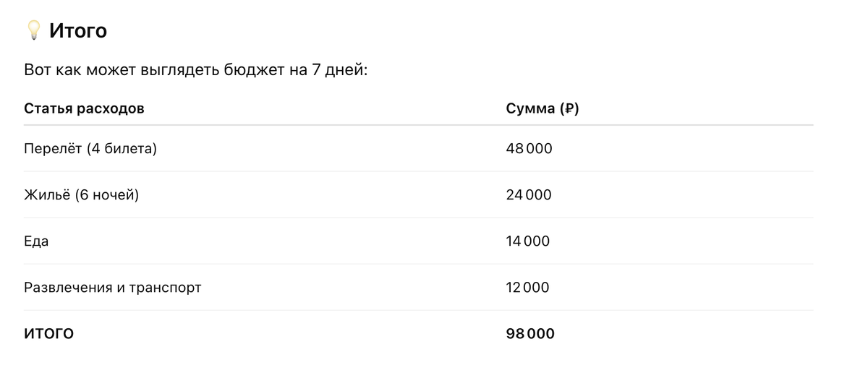The width and height of the screenshot is (868, 391).
Task: Click the 14 000 amount cell
Action: tap(528, 241)
